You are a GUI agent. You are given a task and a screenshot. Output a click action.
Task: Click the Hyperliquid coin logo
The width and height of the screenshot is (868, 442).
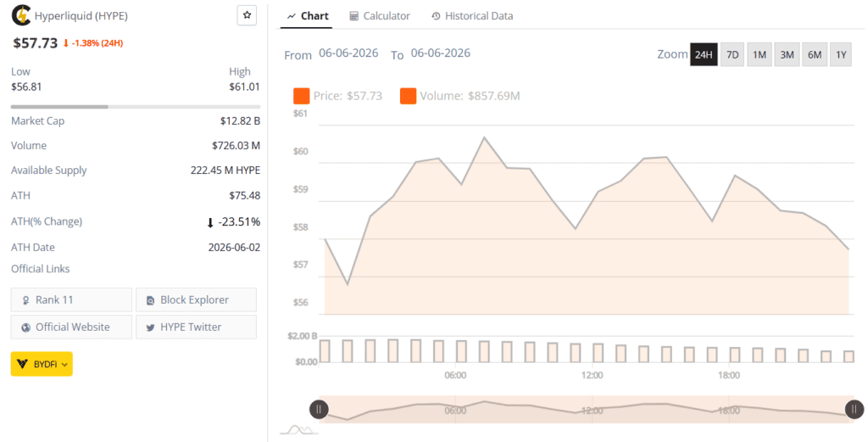click(21, 15)
